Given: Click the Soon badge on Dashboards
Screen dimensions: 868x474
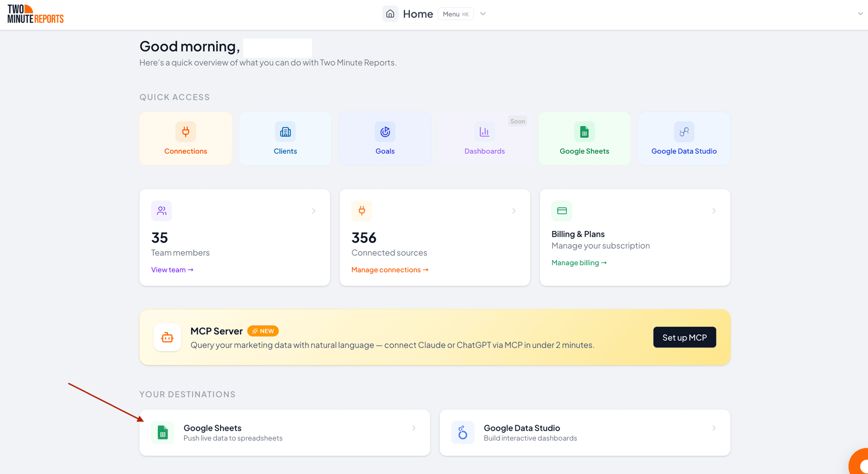Looking at the screenshot, I should pos(518,121).
